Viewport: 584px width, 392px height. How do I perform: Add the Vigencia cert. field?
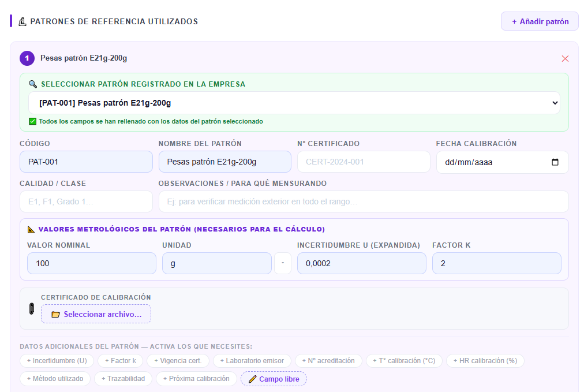(178, 361)
